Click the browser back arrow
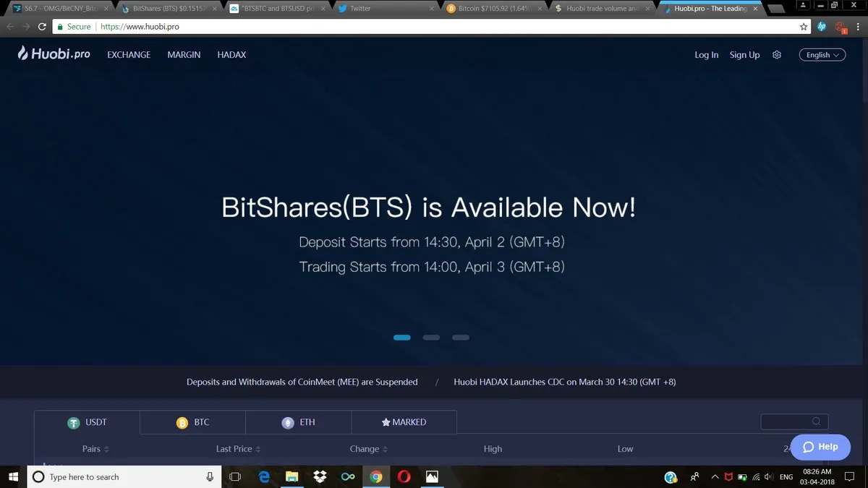Viewport: 868px width, 488px height. [9, 27]
